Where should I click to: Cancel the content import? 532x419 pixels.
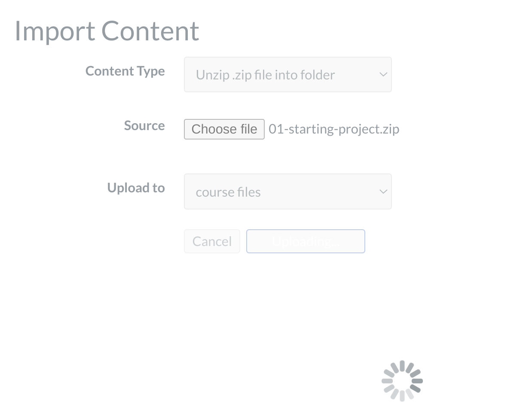coord(212,241)
